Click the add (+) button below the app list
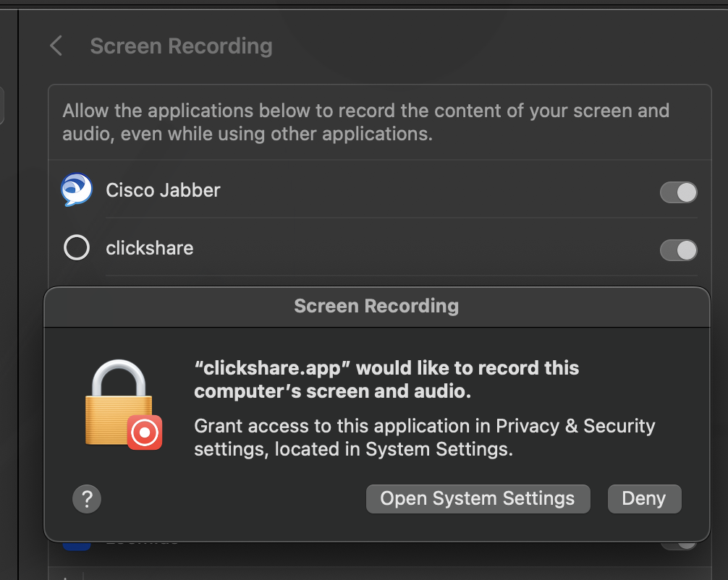 [67, 577]
